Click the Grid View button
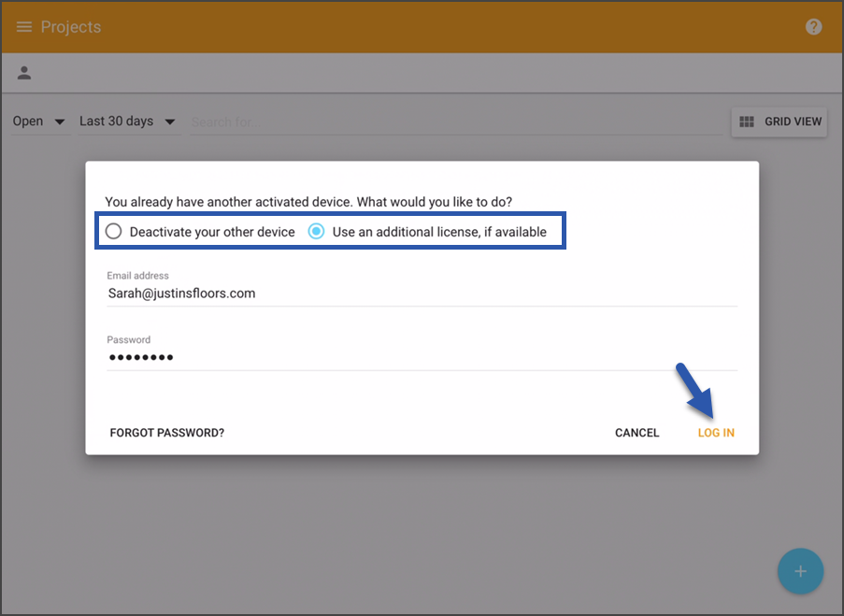The width and height of the screenshot is (844, 616). tap(779, 122)
